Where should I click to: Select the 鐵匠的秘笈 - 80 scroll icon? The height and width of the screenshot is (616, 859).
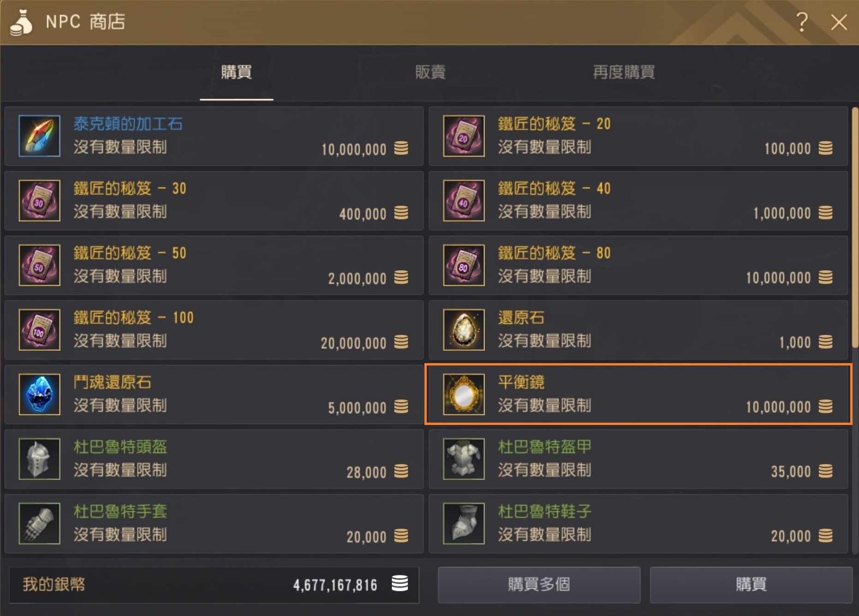(464, 265)
